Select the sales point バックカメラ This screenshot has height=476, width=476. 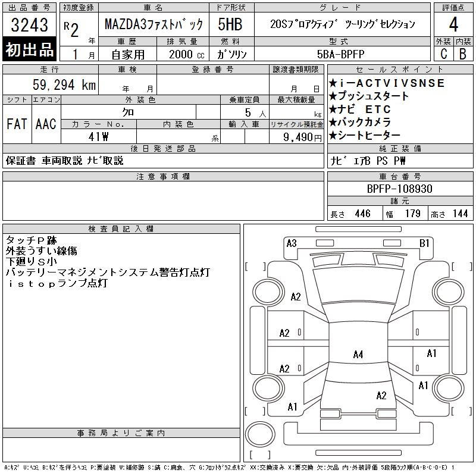tap(359, 122)
